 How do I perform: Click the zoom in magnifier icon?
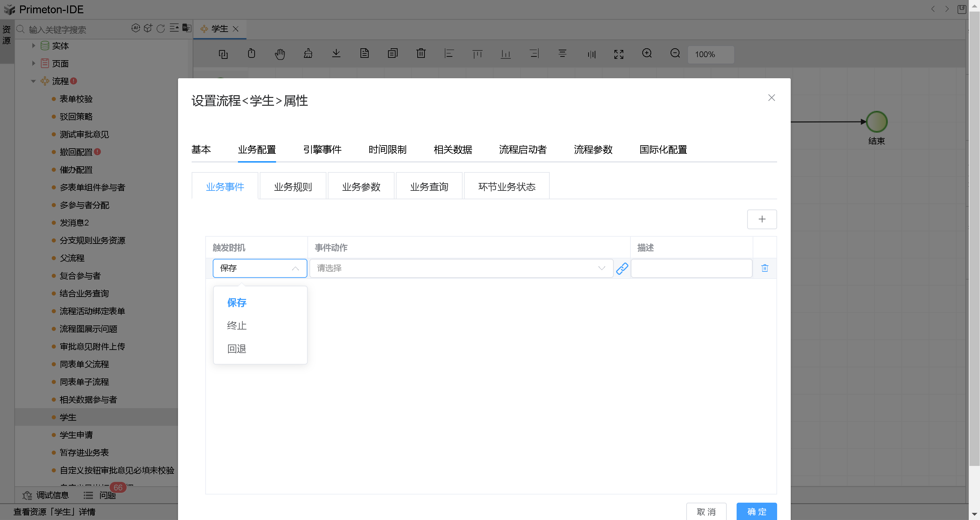[x=647, y=54]
